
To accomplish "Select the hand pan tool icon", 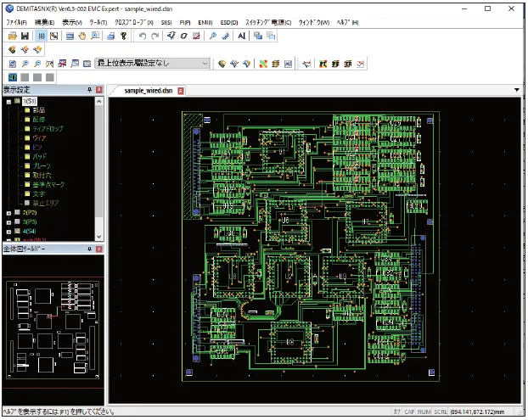I will tap(82, 36).
